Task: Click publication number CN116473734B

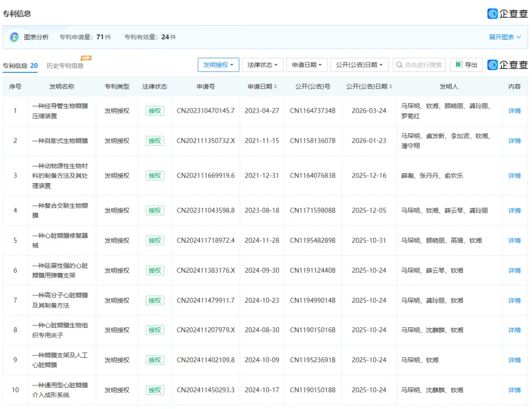Action: [x=312, y=111]
